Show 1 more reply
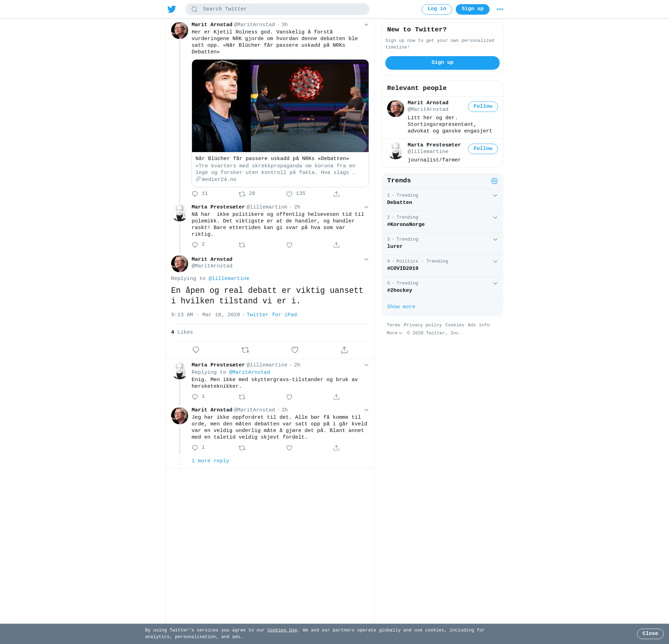The width and height of the screenshot is (669, 644). pos(210,461)
